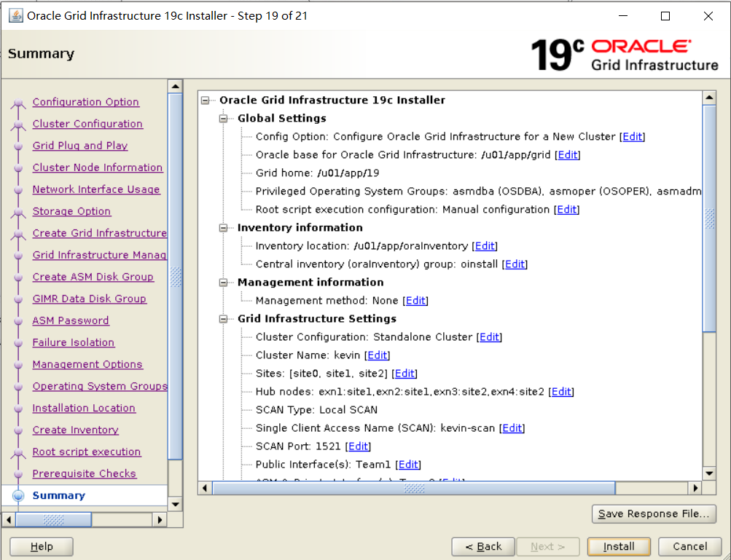The image size is (731, 560).
Task: Edit the Oracle base for Grid Infrastructure
Action: click(567, 154)
